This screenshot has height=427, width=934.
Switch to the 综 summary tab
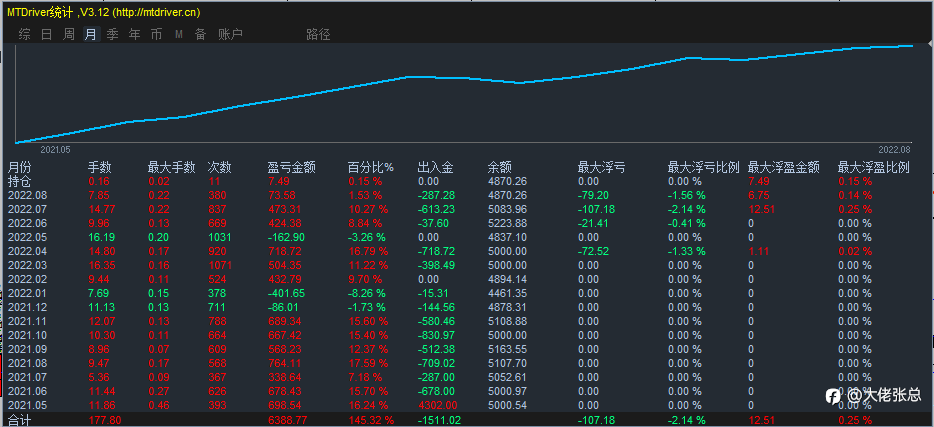[x=24, y=35]
